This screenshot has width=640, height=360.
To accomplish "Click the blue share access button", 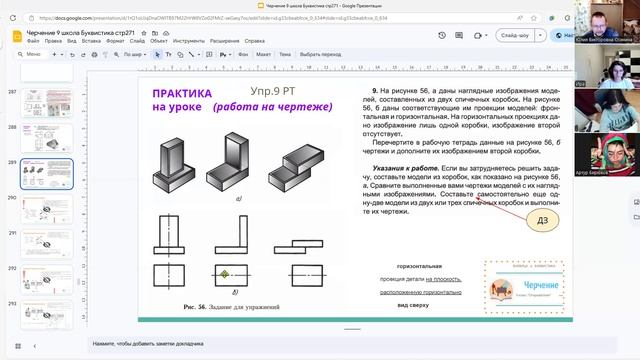I will click(563, 36).
